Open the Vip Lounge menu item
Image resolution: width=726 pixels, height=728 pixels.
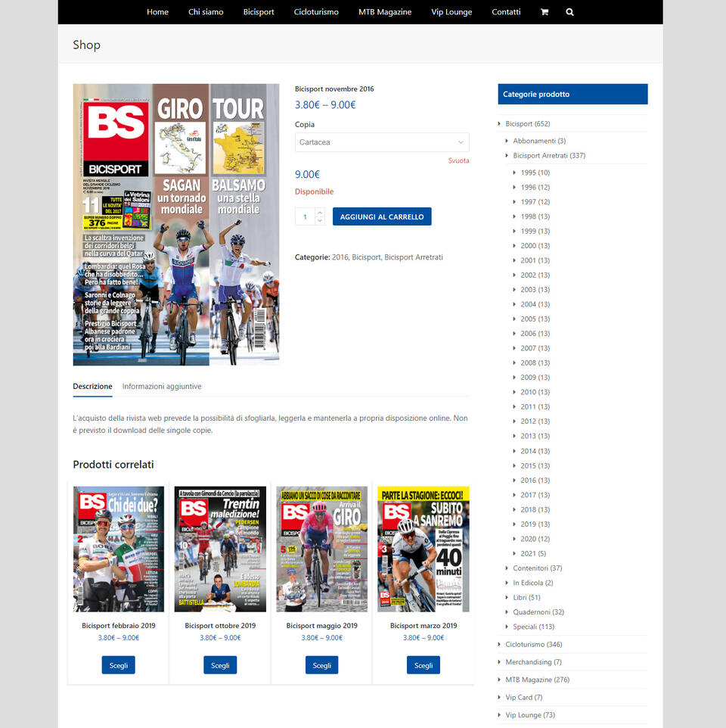click(451, 12)
